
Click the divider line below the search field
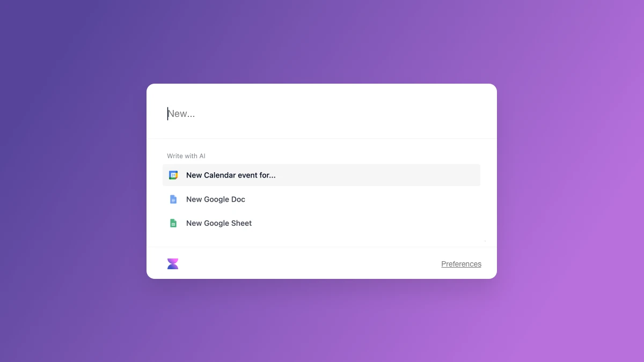coord(321,139)
